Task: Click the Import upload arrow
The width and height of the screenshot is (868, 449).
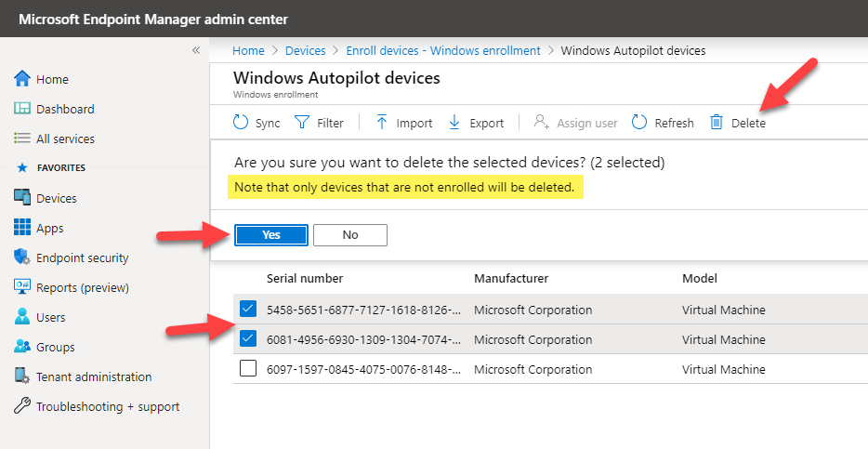Action: (x=382, y=123)
